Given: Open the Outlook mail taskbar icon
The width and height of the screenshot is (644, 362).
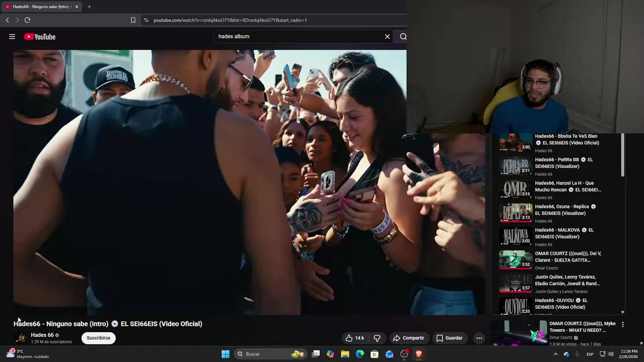Looking at the screenshot, I should [x=389, y=354].
